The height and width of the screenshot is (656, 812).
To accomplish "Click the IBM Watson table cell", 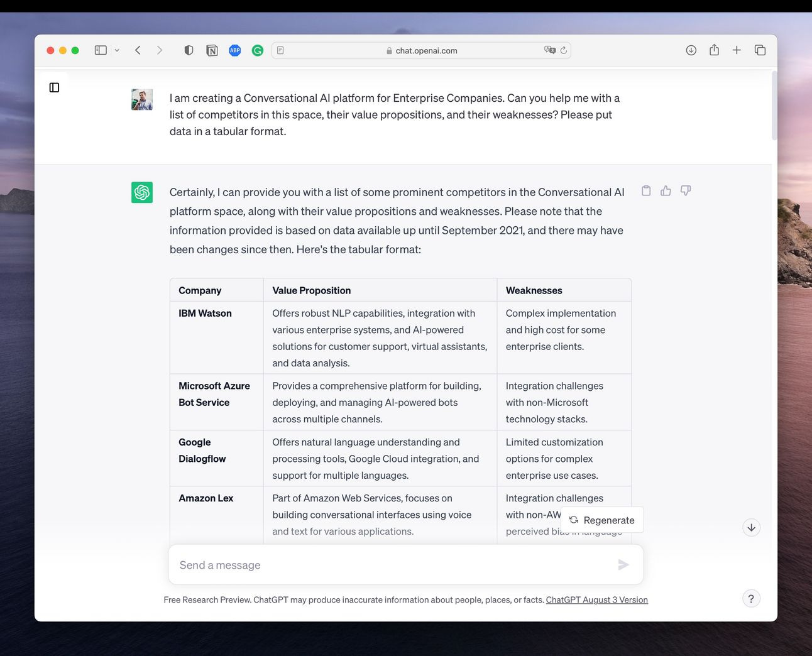I will pyautogui.click(x=216, y=338).
